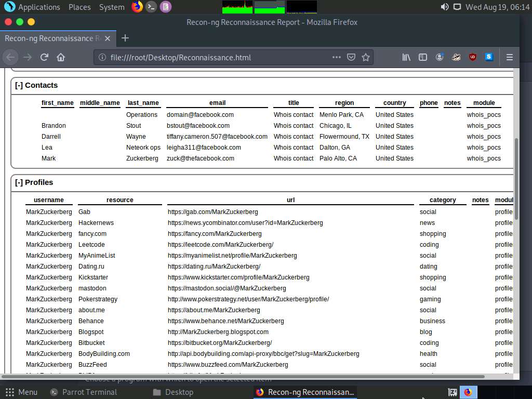Click the green CPU monitor graph
532x399 pixels.
237,7
